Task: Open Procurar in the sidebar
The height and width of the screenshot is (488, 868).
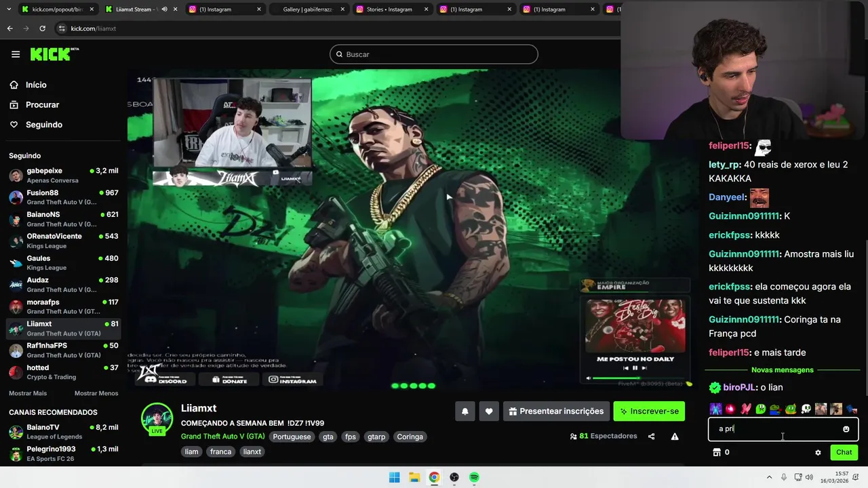Action: [35, 105]
